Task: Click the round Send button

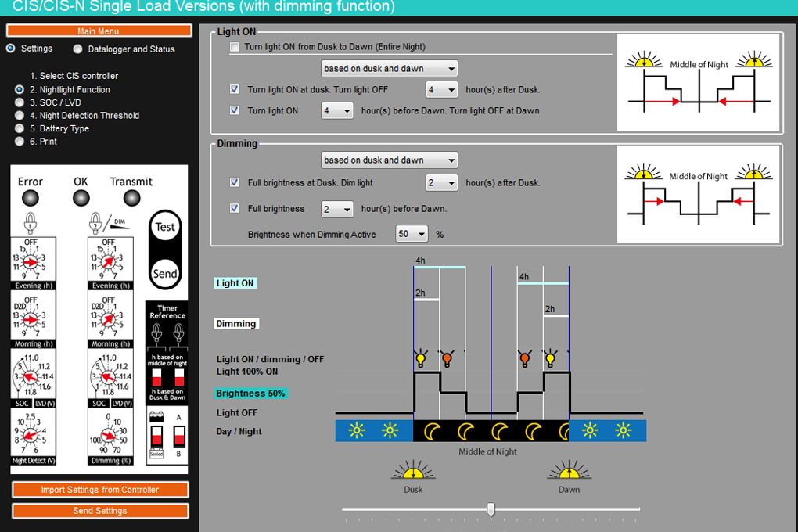Action: [165, 274]
